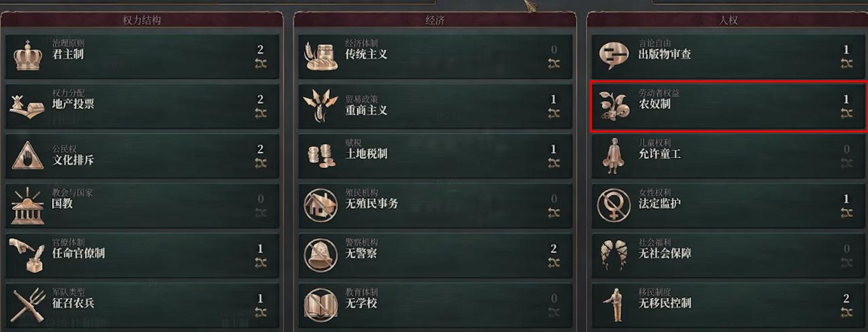Click the shuffle arrows on 君主制 row
The image size is (868, 332).
[261, 63]
